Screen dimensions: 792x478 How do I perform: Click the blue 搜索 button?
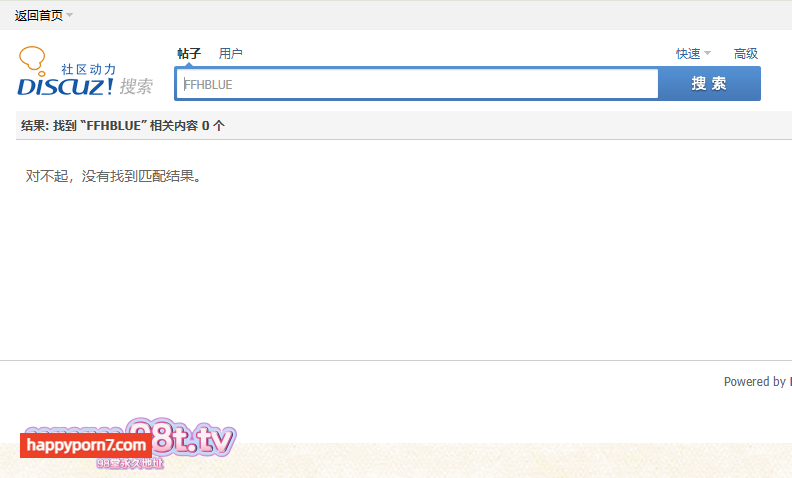709,83
